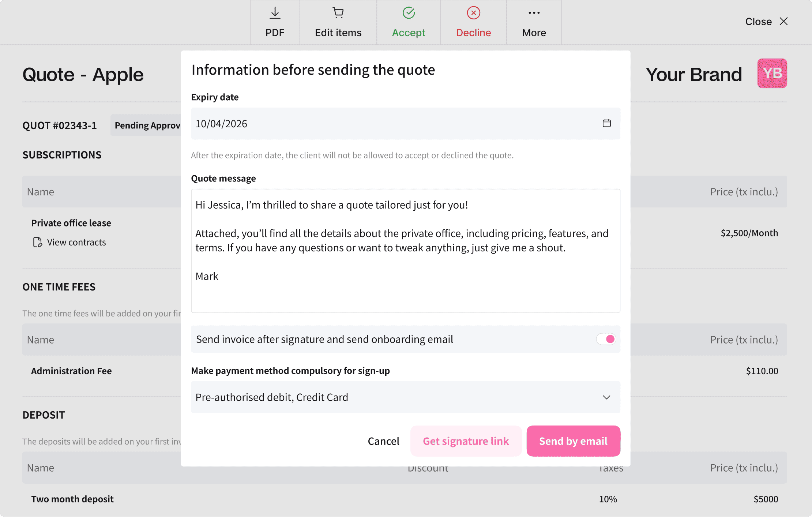Open the calendar picker for expiry date

(606, 123)
